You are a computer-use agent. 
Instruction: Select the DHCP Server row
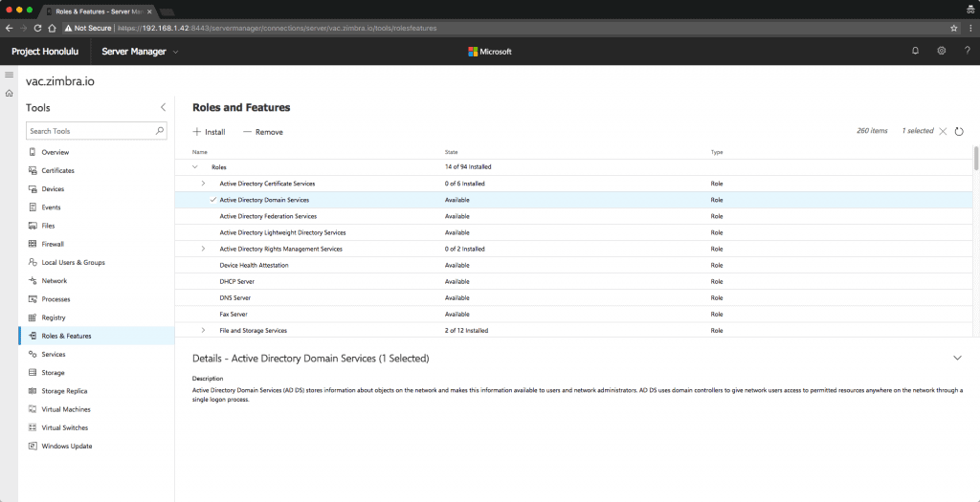click(x=574, y=281)
